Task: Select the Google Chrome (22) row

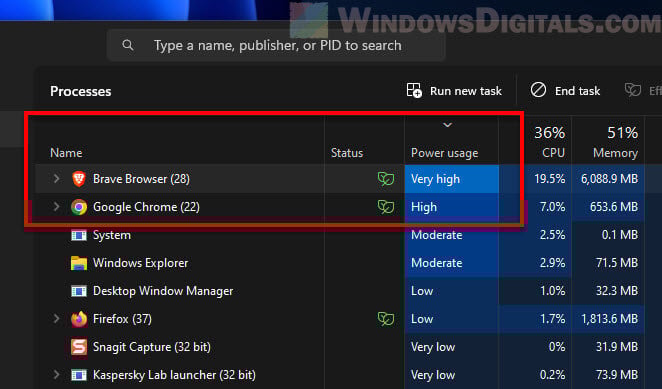Action: (340, 207)
